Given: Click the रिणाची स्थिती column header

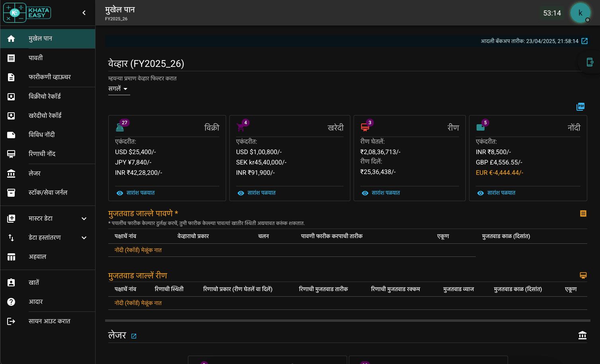Looking at the screenshot, I should tap(169, 289).
